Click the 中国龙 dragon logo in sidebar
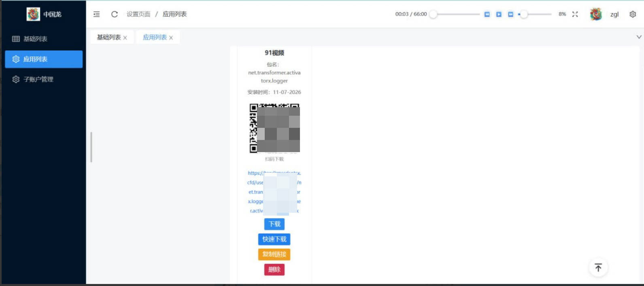Screen dimensions: 644x286 [x=33, y=14]
